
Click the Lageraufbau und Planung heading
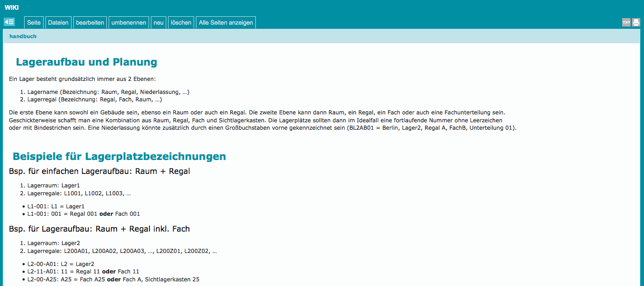[x=86, y=62]
